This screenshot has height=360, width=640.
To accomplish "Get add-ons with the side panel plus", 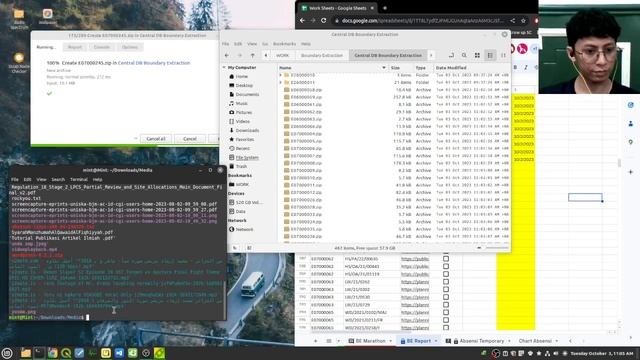I will point(631,172).
